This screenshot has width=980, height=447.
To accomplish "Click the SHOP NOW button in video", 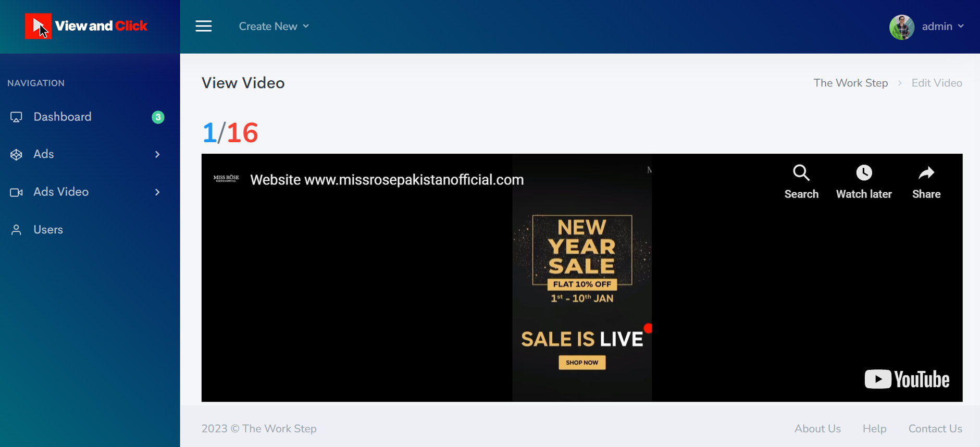I will point(582,363).
